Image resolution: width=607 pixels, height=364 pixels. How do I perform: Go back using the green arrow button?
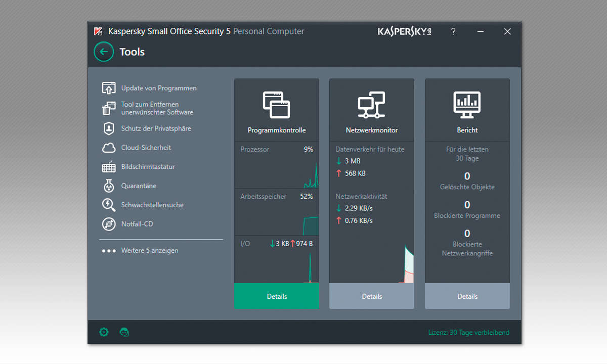(104, 52)
